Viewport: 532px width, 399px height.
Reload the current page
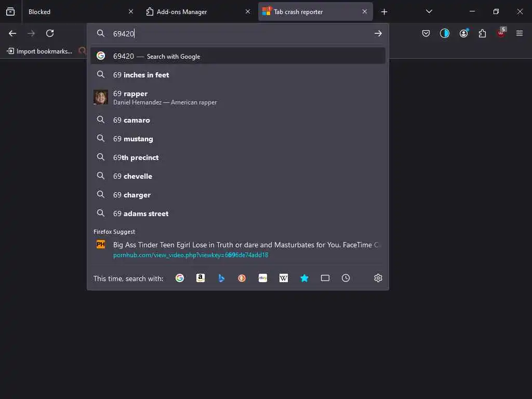pos(50,33)
